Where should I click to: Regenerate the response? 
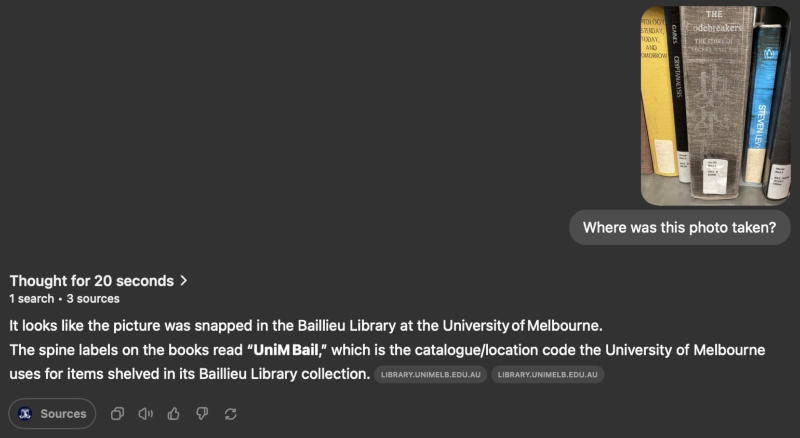[231, 413]
